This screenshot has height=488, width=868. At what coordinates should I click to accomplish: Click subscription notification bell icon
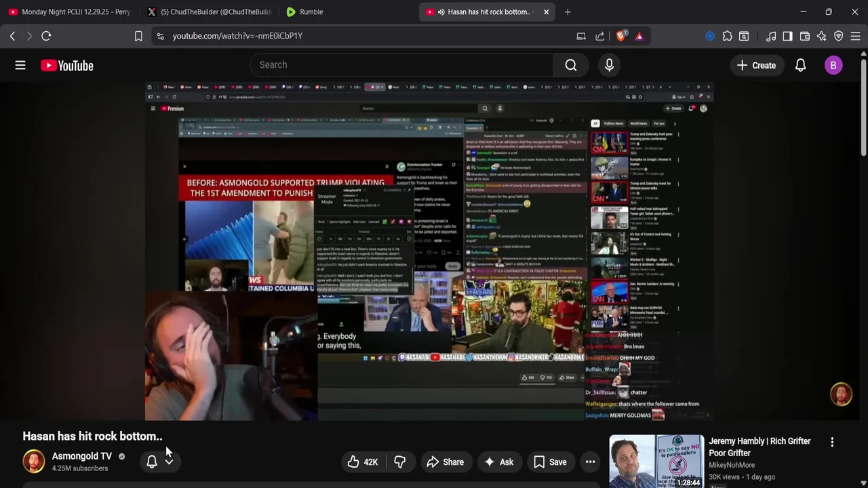coord(152,462)
